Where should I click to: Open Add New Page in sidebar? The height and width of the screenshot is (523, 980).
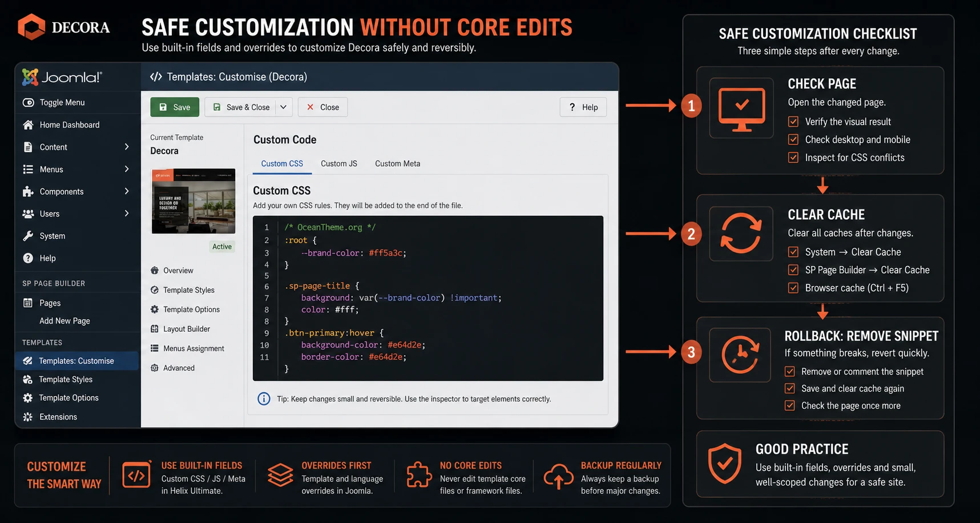tap(64, 321)
